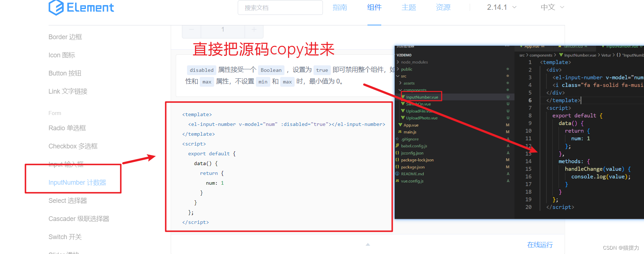
Task: Click 'components' in the editor breadcrumb
Action: click(541, 55)
